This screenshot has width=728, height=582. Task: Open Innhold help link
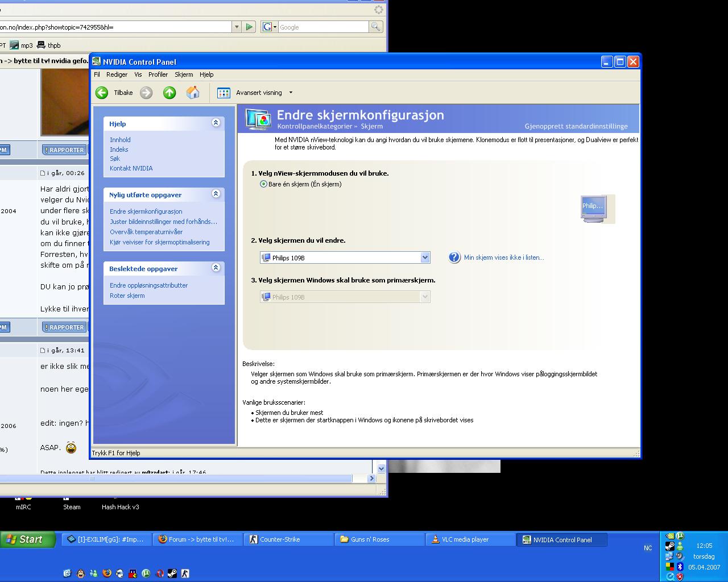tap(120, 140)
